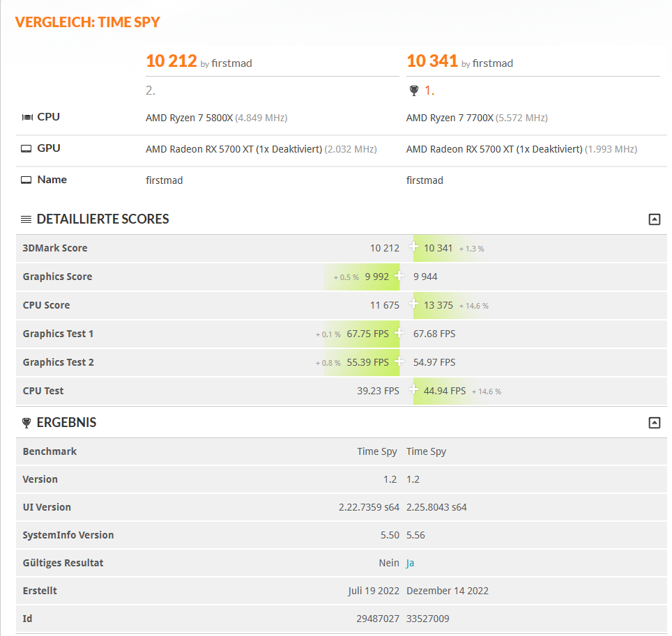
Task: Click plus icon beside 3DMark Score 10 341
Action: (413, 247)
